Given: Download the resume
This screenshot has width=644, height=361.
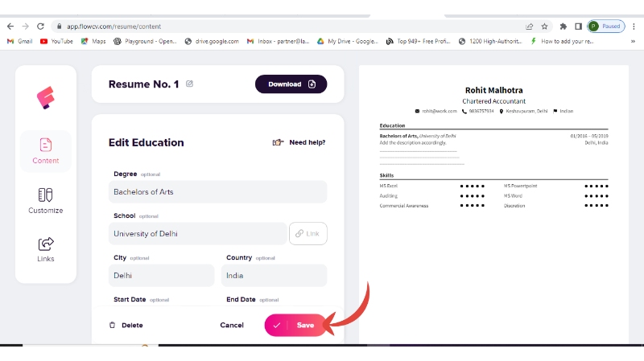Looking at the screenshot, I should 291,84.
